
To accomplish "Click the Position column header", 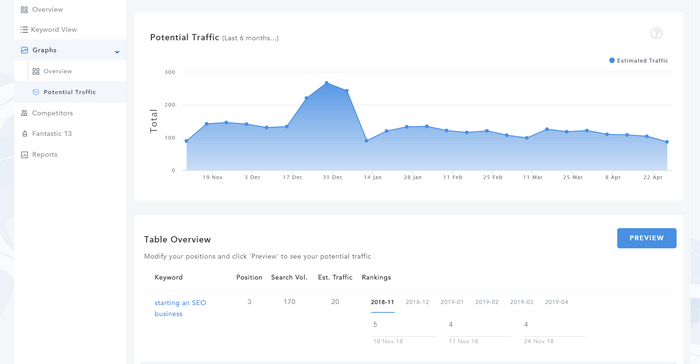I will click(249, 277).
